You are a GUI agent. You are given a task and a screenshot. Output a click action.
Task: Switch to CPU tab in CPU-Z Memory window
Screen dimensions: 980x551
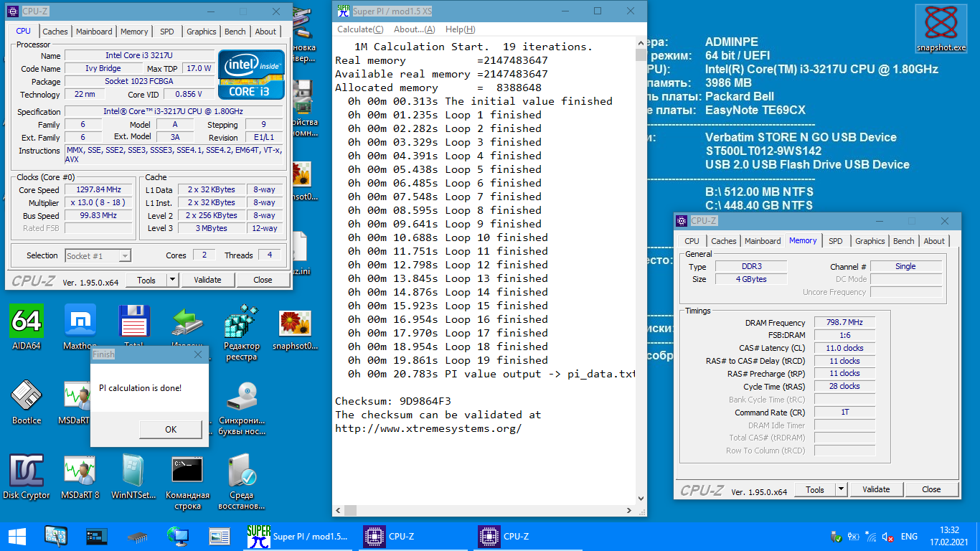coord(692,241)
